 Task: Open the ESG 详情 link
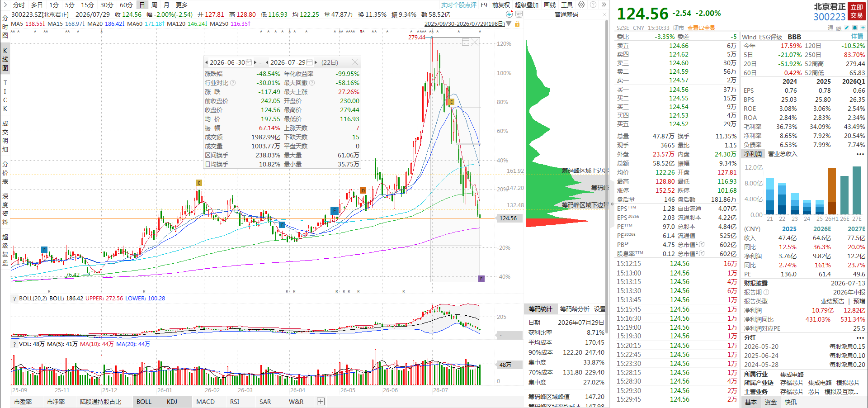click(x=857, y=37)
